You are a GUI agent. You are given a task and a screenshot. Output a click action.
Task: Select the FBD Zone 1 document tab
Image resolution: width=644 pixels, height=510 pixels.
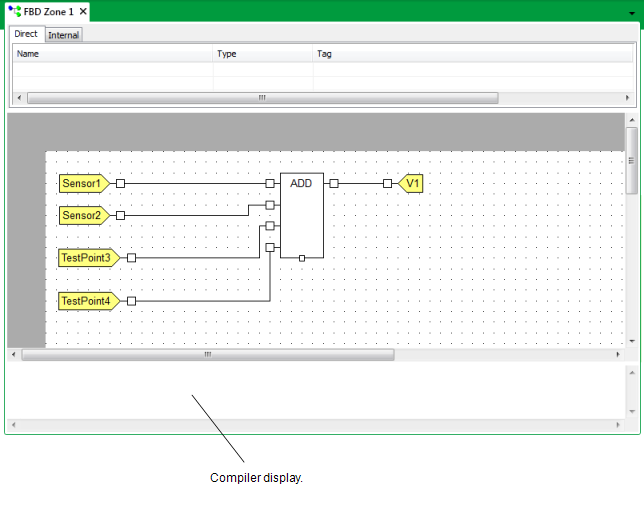(48, 11)
